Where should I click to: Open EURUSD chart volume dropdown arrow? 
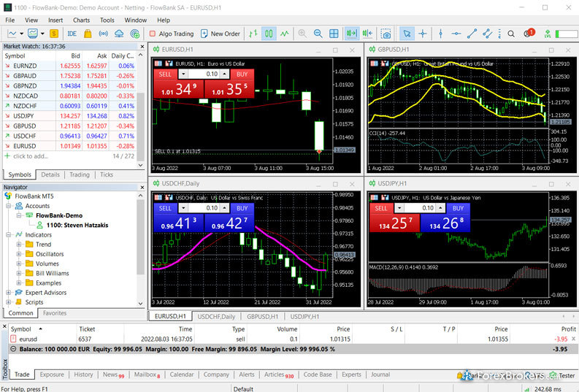tap(183, 74)
